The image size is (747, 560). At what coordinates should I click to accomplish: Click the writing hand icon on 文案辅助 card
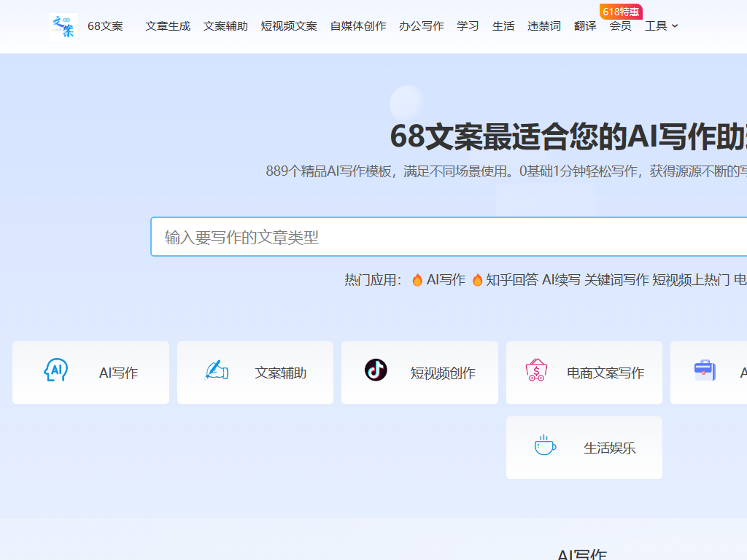[216, 370]
